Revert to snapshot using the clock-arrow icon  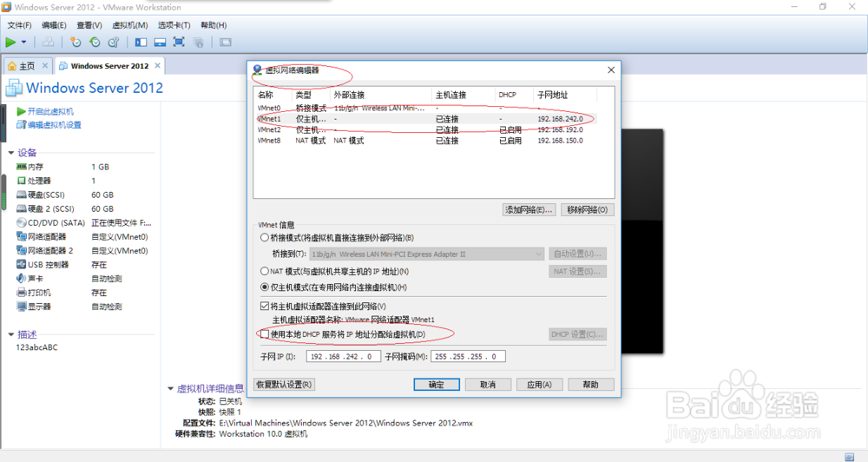point(95,42)
